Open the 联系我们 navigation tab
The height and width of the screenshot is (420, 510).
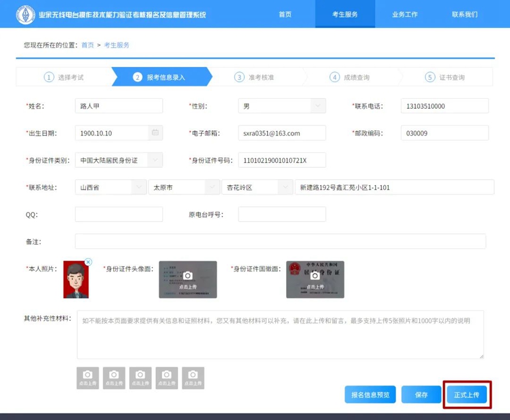coord(465,14)
